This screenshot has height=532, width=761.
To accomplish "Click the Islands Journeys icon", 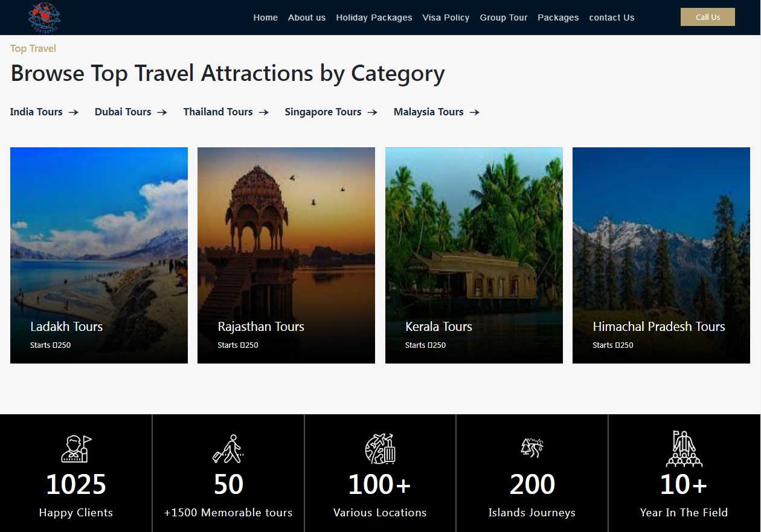I will (x=531, y=447).
